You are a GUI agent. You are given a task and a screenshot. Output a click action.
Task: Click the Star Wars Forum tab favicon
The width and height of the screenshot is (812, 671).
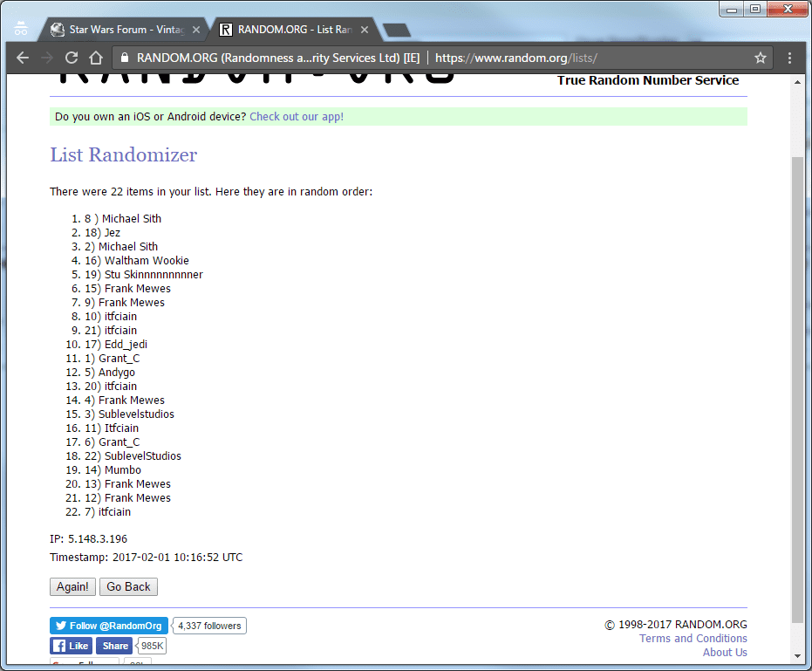coord(57,30)
